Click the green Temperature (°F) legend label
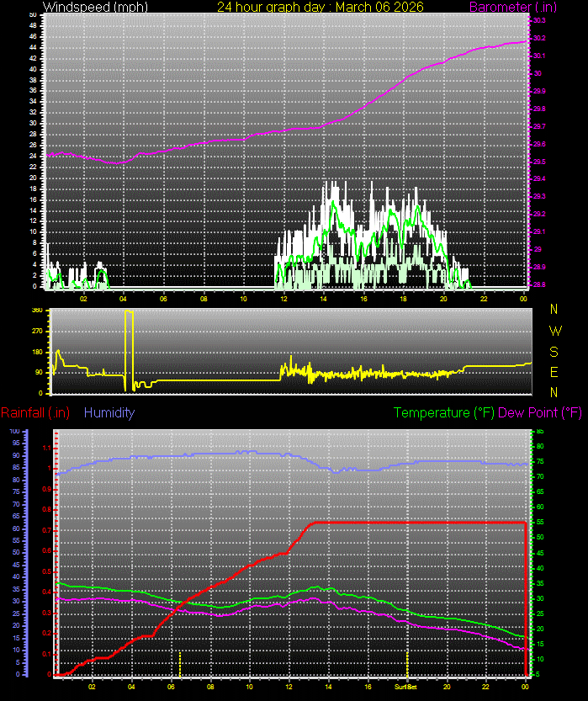The width and height of the screenshot is (588, 701). [x=443, y=413]
